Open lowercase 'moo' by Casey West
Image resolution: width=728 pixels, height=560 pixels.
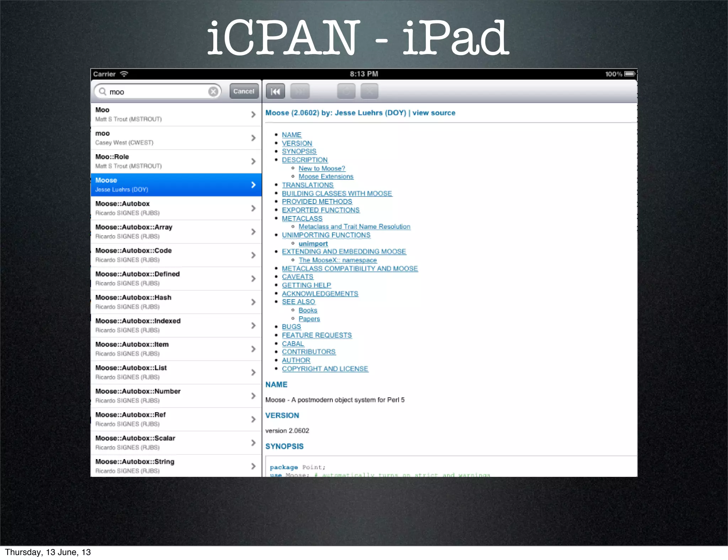point(176,138)
